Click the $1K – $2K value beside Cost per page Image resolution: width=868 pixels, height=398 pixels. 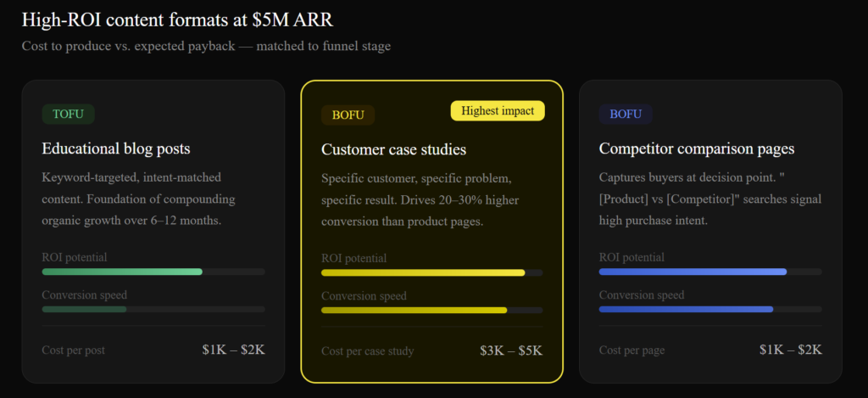791,350
